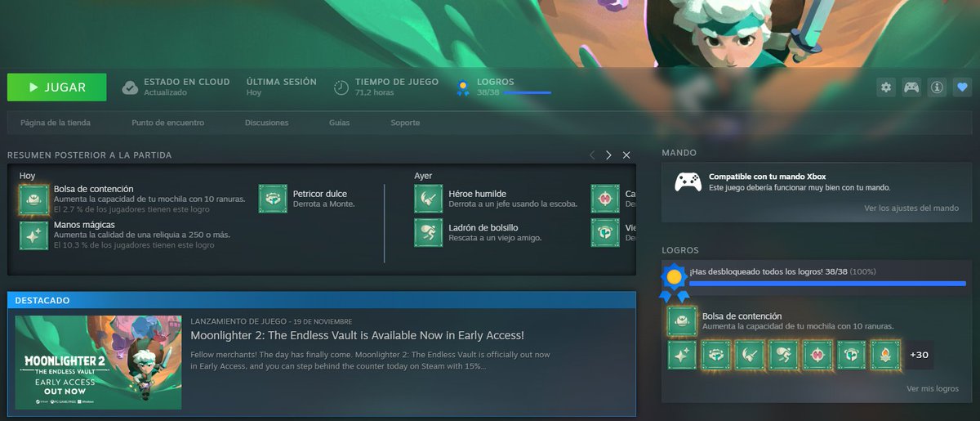This screenshot has width=980, height=421.
Task: Show next post-game summary page arrow
Action: pyautogui.click(x=608, y=155)
